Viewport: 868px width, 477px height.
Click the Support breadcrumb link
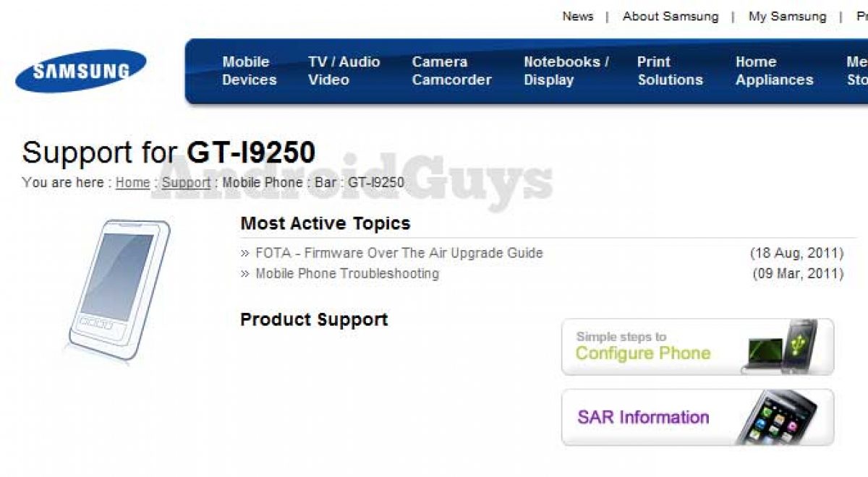point(186,183)
